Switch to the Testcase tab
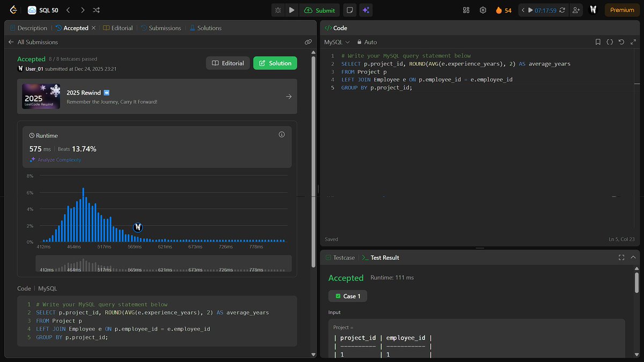This screenshot has width=644, height=362. pyautogui.click(x=340, y=257)
